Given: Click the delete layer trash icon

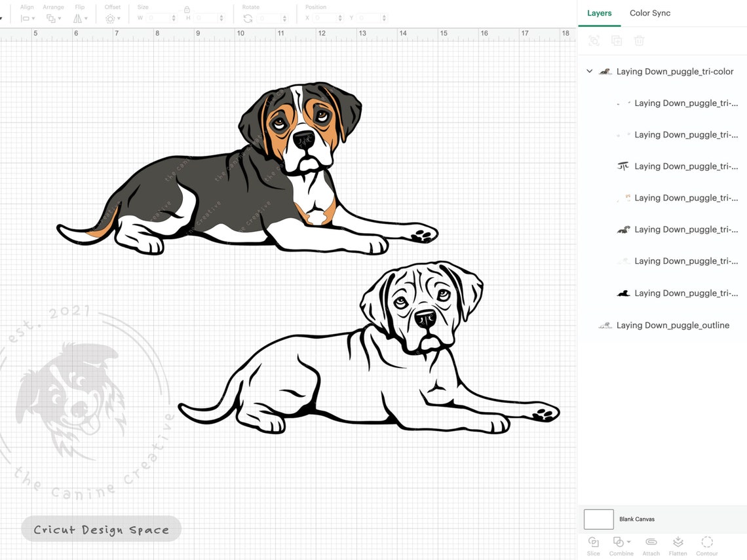Looking at the screenshot, I should (639, 41).
